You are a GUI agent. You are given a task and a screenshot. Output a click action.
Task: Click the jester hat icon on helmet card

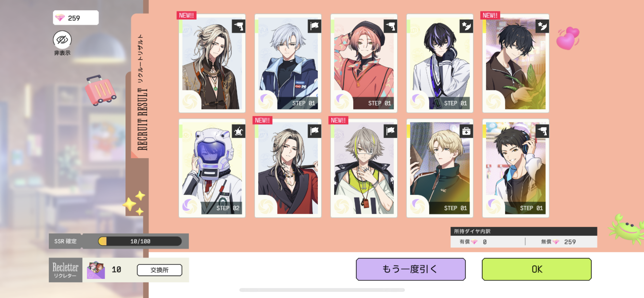point(239,131)
